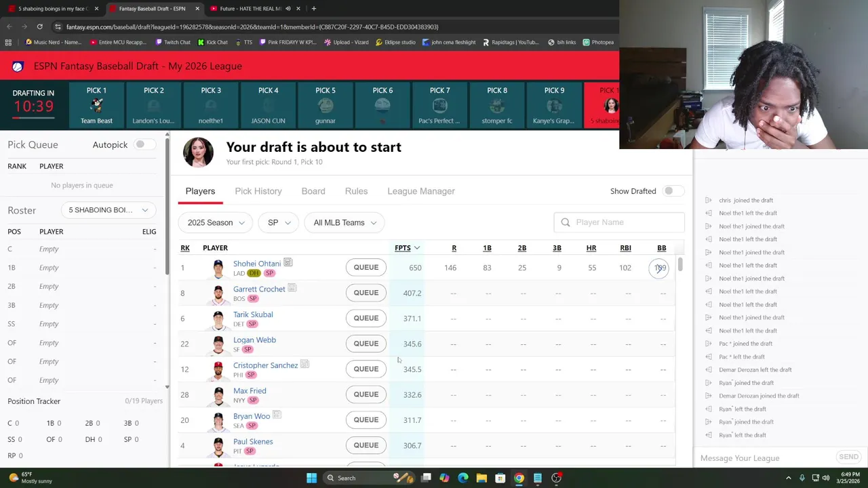
Task: Open the Photopea bookmark
Action: (598, 42)
